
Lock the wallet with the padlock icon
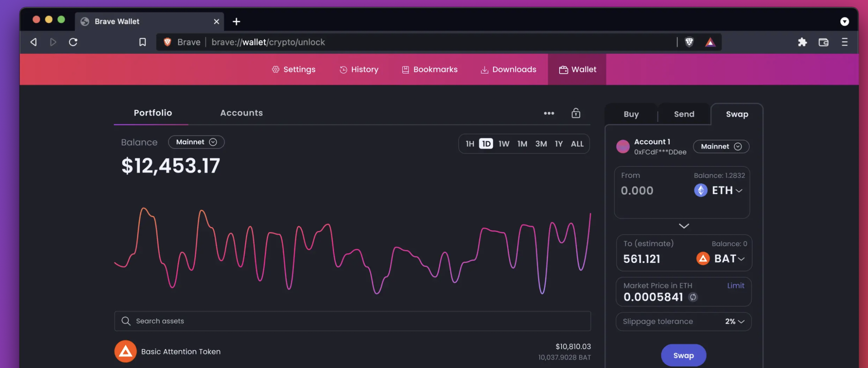[x=576, y=113]
